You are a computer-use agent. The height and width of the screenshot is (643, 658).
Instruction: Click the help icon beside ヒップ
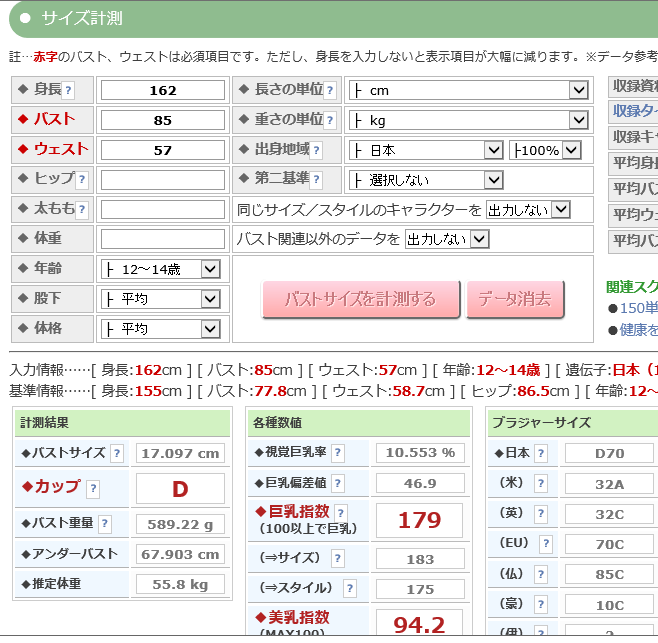82,180
